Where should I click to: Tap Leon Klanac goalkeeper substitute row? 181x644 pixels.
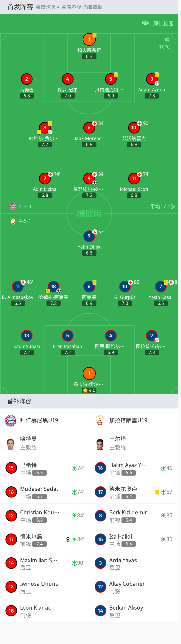[44, 611]
